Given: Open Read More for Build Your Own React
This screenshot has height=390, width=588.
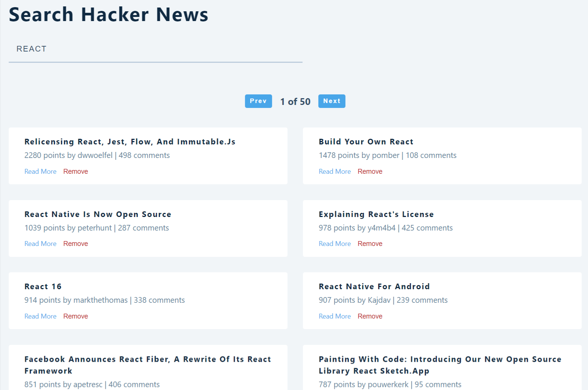Looking at the screenshot, I should [x=335, y=171].
